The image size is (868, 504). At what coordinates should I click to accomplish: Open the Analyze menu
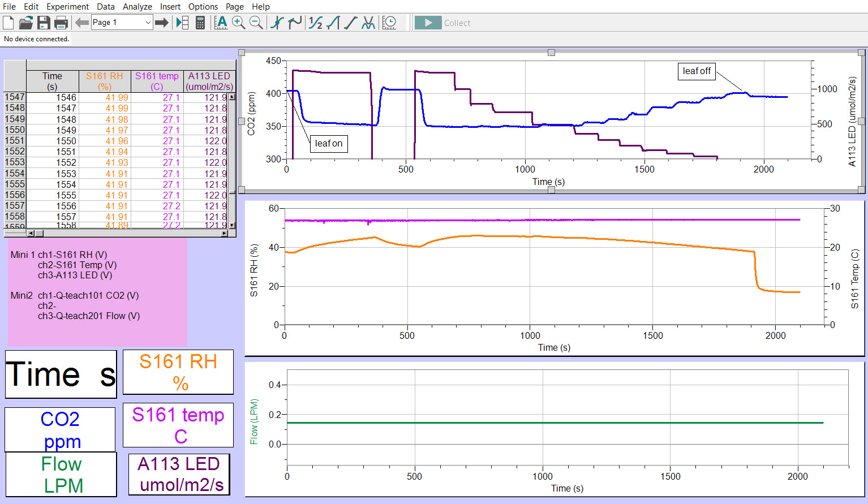[137, 7]
